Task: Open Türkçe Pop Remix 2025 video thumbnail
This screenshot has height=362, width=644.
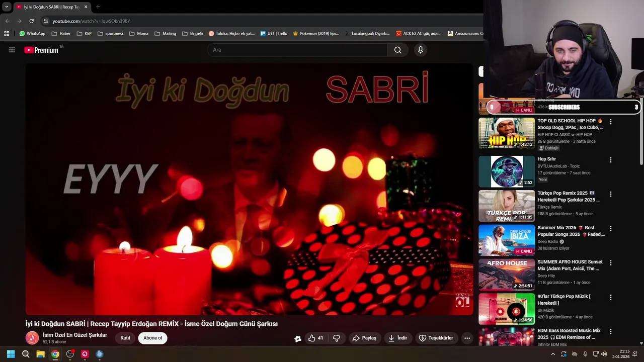Action: pyautogui.click(x=507, y=206)
